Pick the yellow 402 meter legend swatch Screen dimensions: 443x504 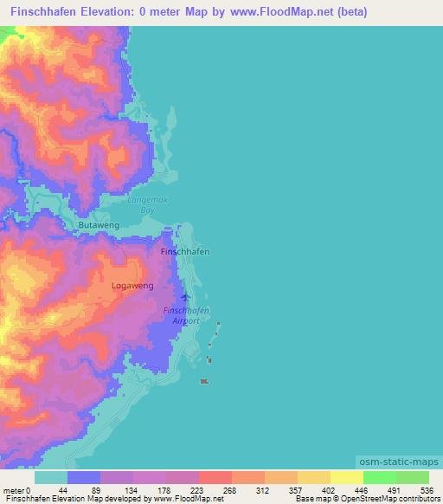click(347, 477)
